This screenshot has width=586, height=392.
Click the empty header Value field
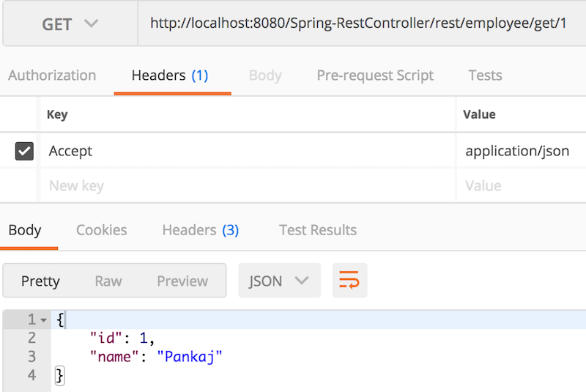[x=522, y=185]
